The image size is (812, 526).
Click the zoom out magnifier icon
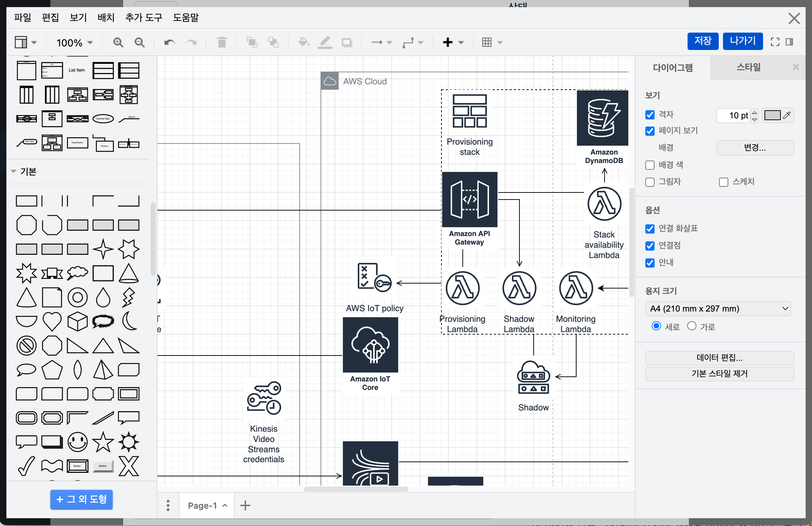pos(140,43)
